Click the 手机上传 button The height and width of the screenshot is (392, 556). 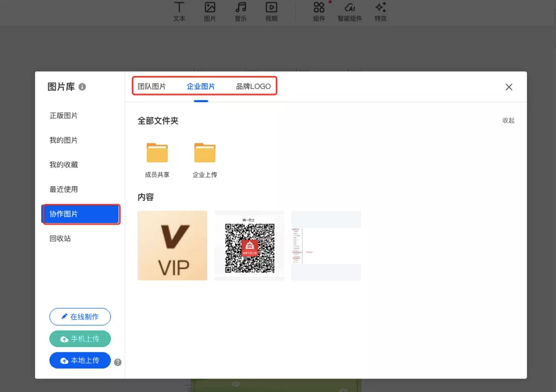[80, 339]
